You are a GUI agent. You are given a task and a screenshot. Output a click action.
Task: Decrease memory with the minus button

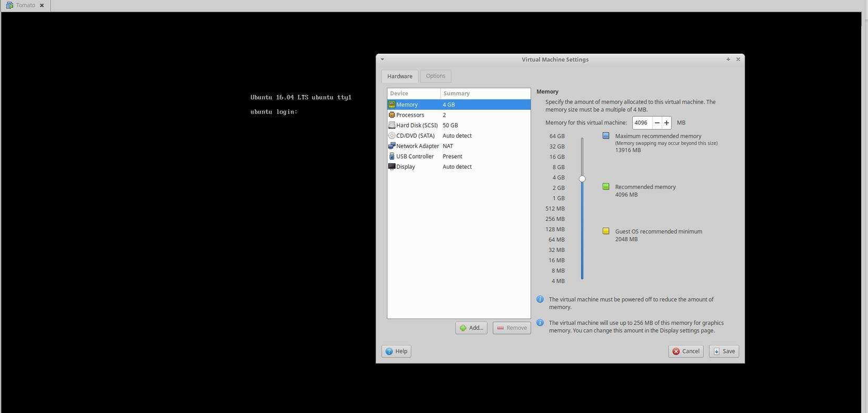click(657, 122)
